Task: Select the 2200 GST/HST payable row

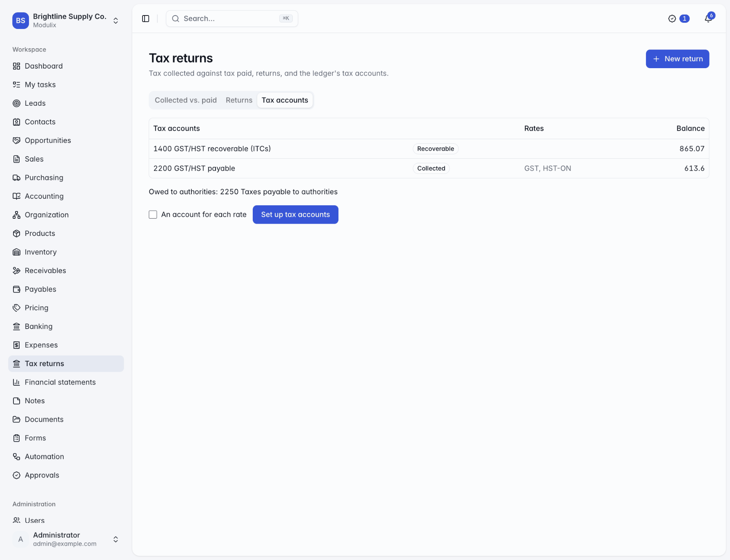Action: tap(429, 169)
